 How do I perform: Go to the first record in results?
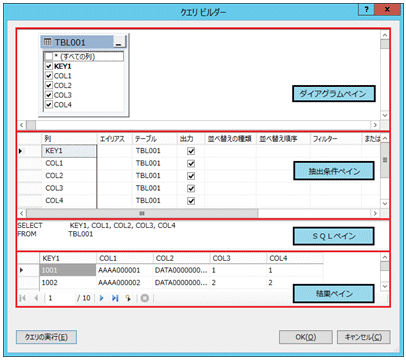pos(22,298)
